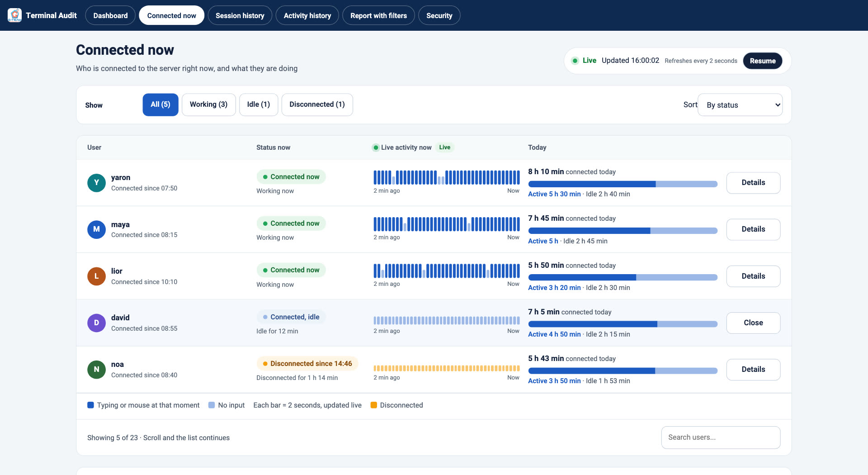Filter by All (5) users
Screen dimensions: 868x475
pos(160,104)
